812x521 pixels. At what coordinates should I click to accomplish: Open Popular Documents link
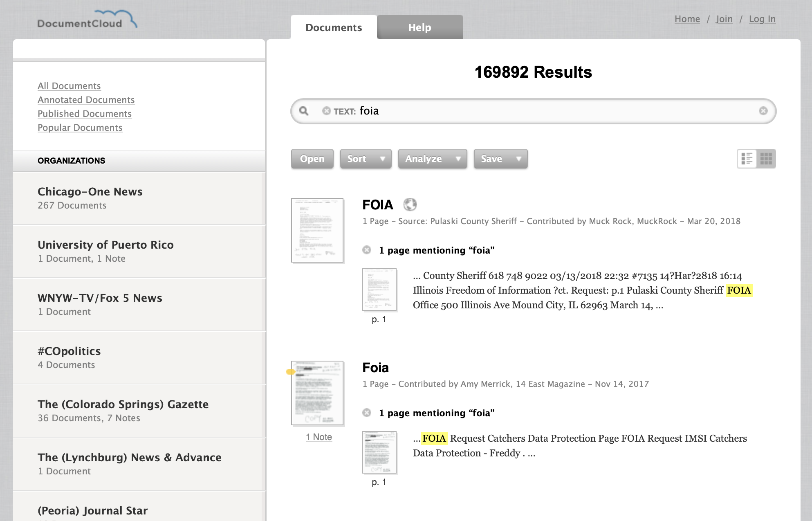pyautogui.click(x=80, y=128)
